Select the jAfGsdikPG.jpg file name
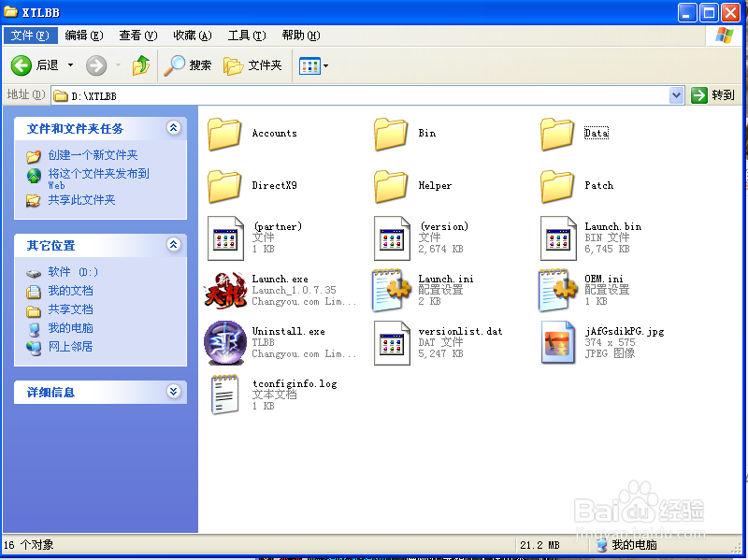This screenshot has width=748, height=560. pos(625,331)
